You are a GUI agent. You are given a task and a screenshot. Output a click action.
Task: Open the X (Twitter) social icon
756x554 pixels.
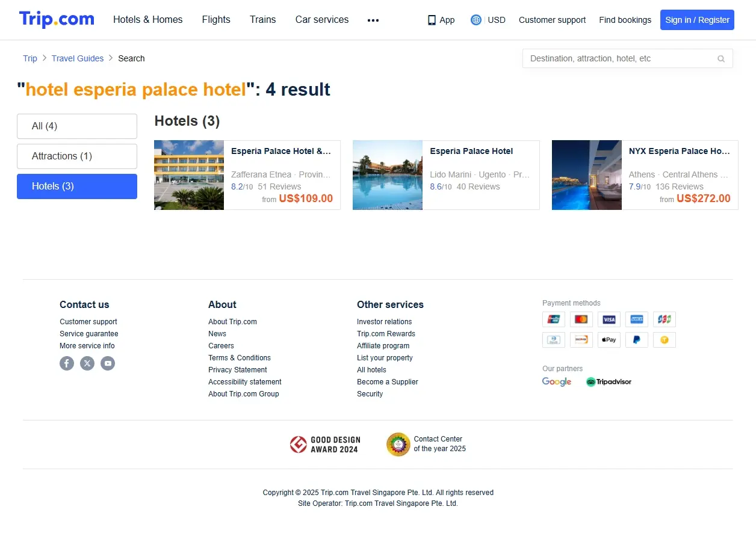coord(87,363)
